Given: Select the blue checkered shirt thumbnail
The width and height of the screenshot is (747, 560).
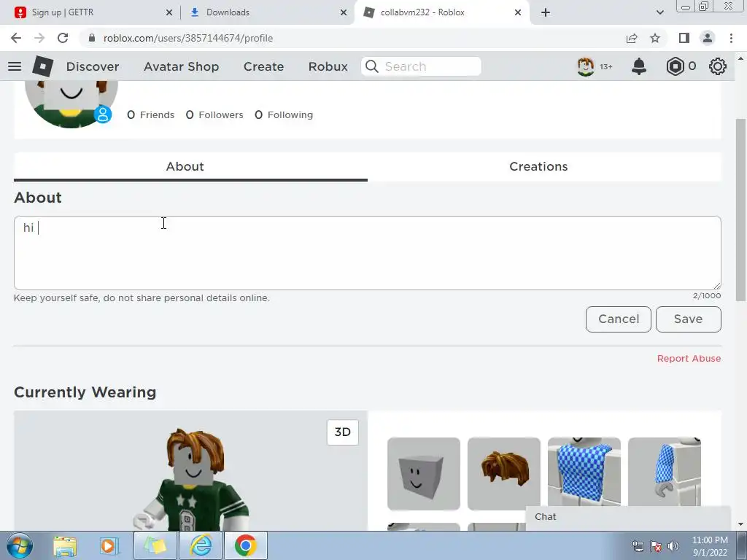Looking at the screenshot, I should (x=584, y=472).
